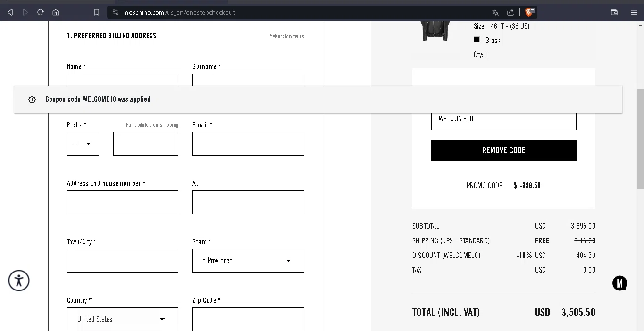Open Brave Shields icon

[530, 12]
